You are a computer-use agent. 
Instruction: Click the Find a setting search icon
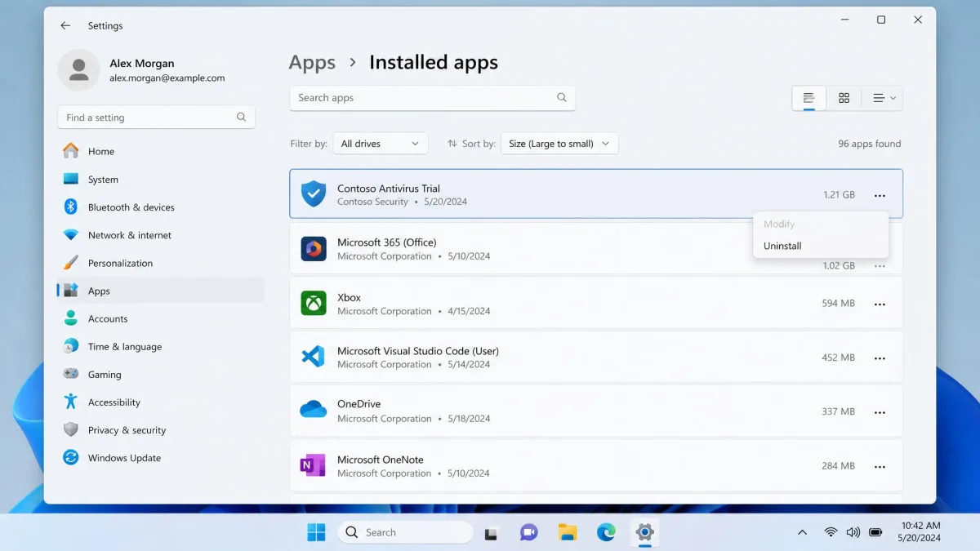click(241, 117)
